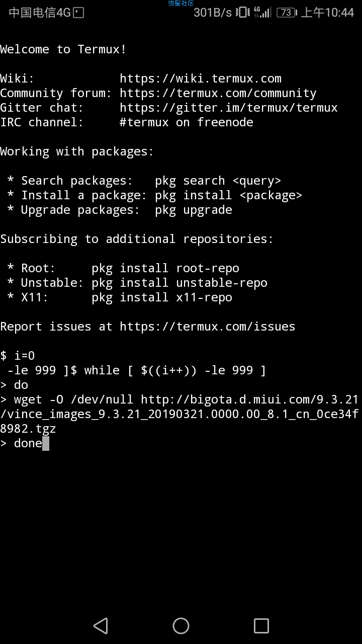Tap the 4G signal strength icon

pos(262,13)
